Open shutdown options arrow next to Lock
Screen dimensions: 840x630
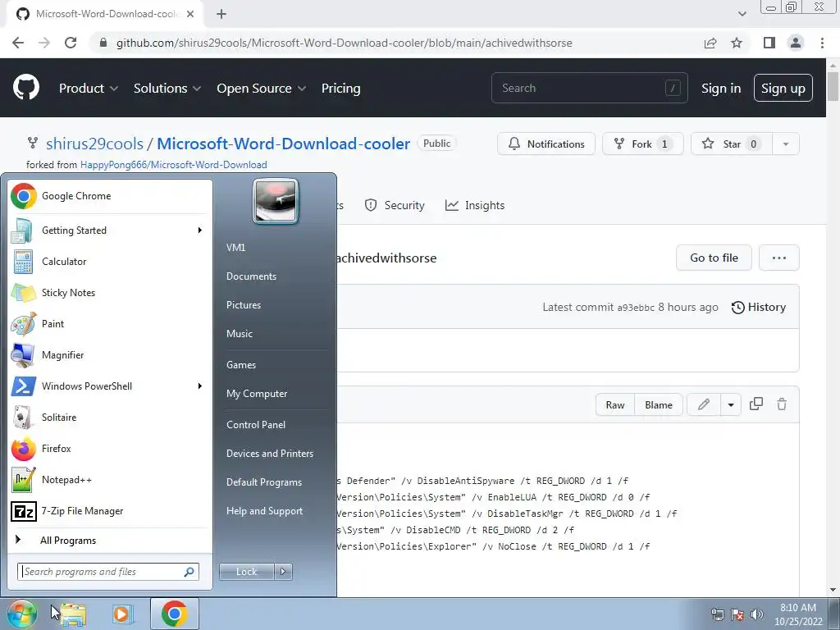pyautogui.click(x=283, y=572)
